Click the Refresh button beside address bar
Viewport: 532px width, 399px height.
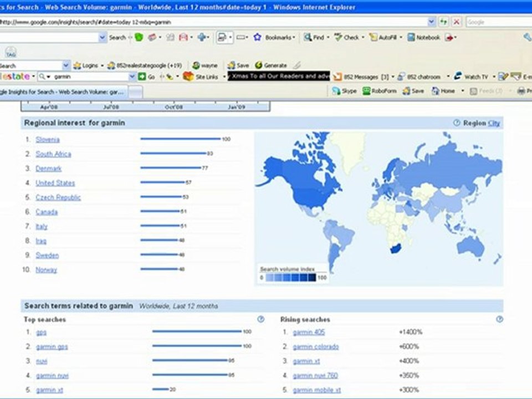[x=443, y=22]
